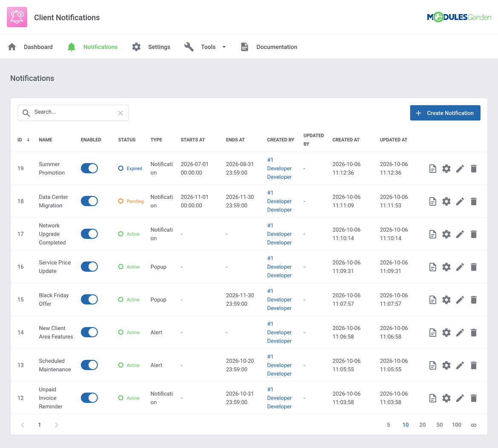This screenshot has width=498, height=448.
Task: Open creator link in Service Price Update row
Action: 279,267
